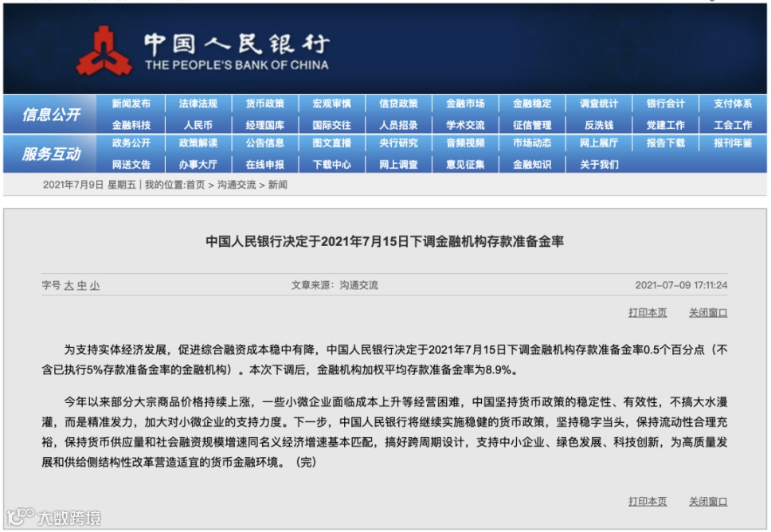Open 音频视频 link
771x532 pixels.
click(465, 143)
